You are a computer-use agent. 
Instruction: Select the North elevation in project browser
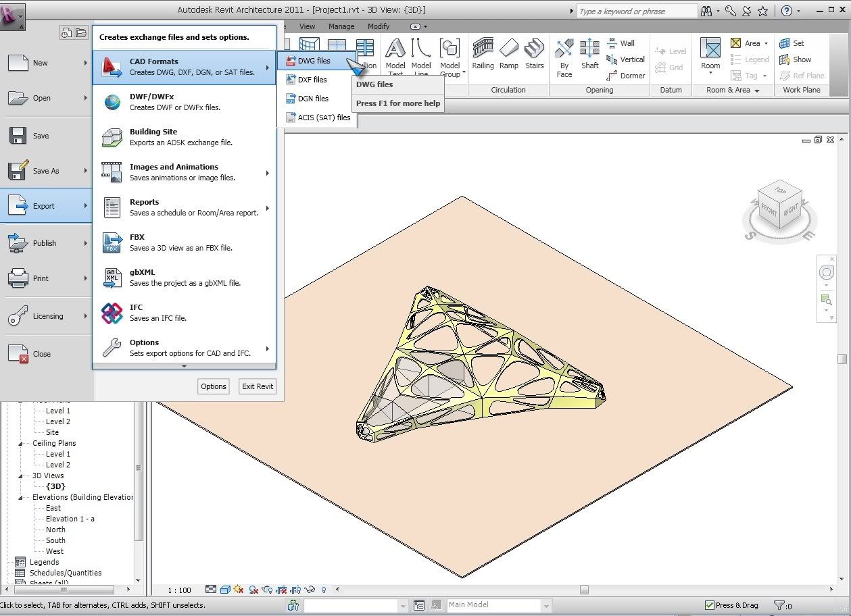55,530
